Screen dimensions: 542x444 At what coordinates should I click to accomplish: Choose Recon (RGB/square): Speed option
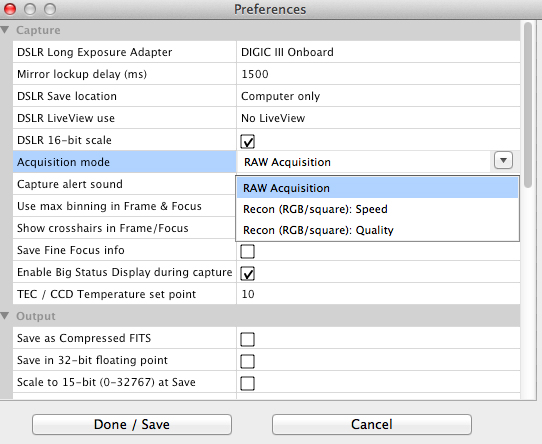tap(377, 209)
